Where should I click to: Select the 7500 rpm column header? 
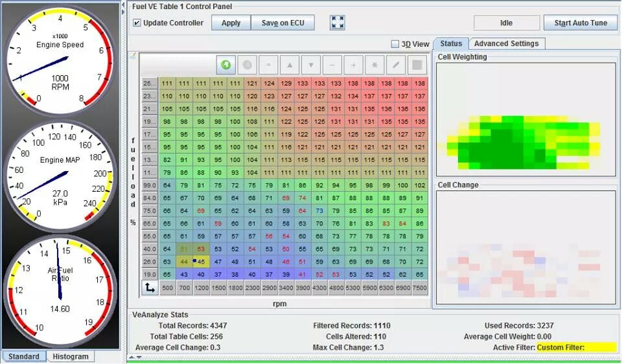click(420, 288)
